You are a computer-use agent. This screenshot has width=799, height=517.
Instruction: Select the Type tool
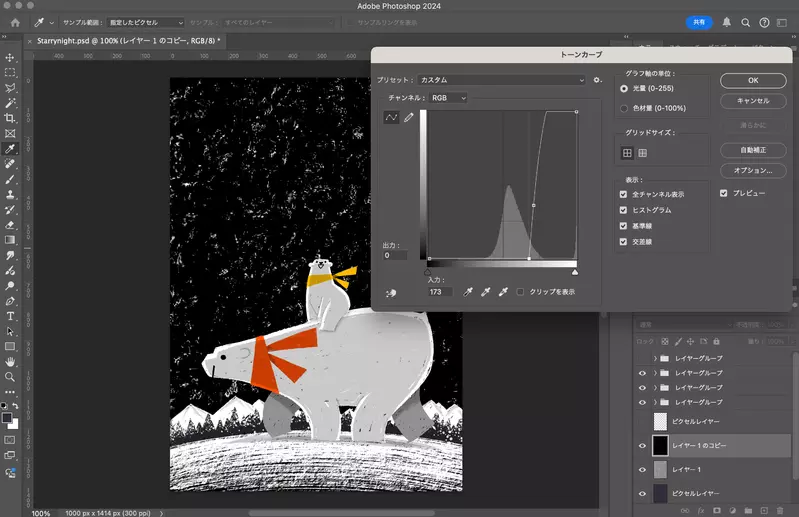(11, 316)
